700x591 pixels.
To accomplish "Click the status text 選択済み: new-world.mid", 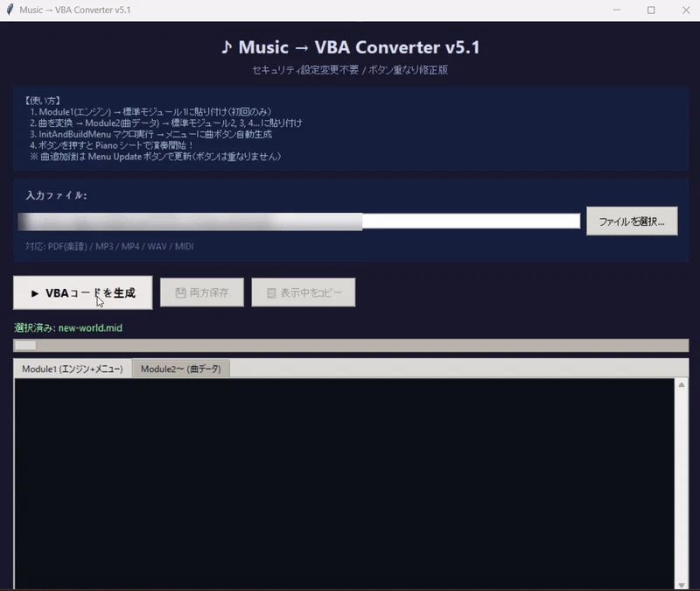I will coord(68,327).
